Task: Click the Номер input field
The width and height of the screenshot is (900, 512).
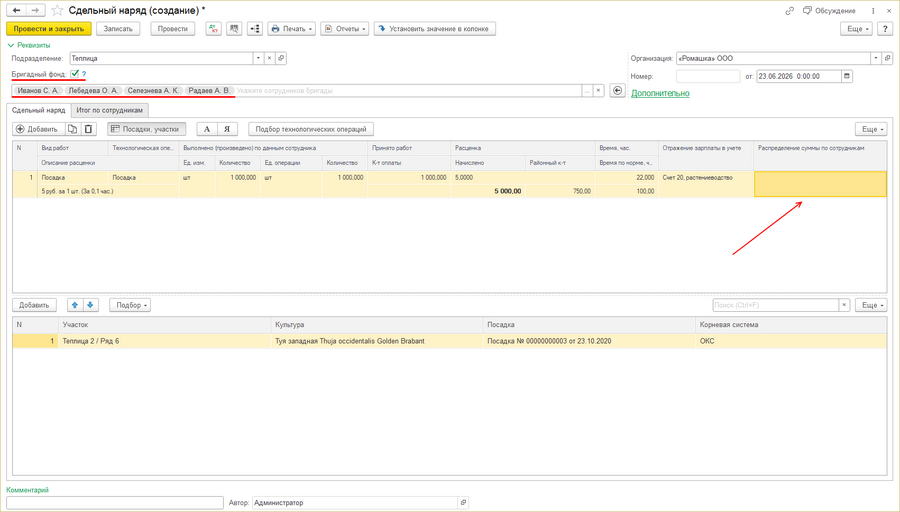Action: point(708,76)
